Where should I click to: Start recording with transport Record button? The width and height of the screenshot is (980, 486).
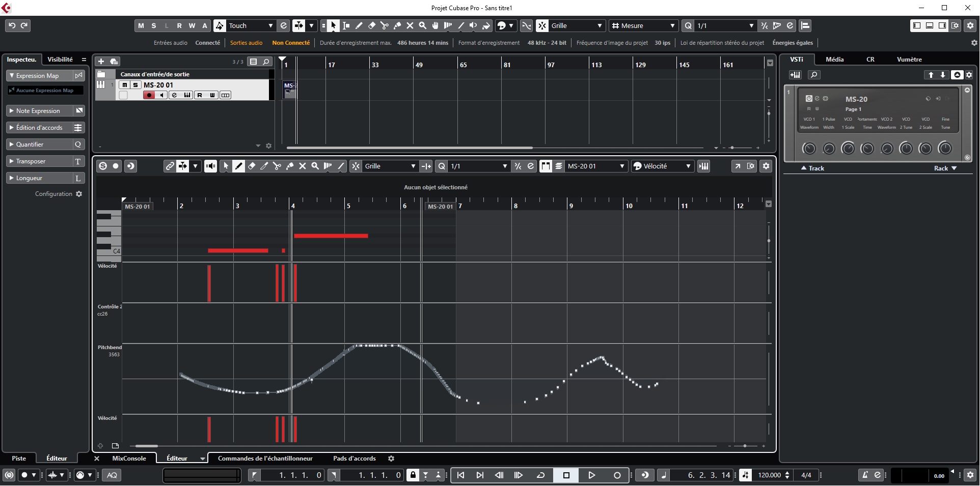point(617,475)
